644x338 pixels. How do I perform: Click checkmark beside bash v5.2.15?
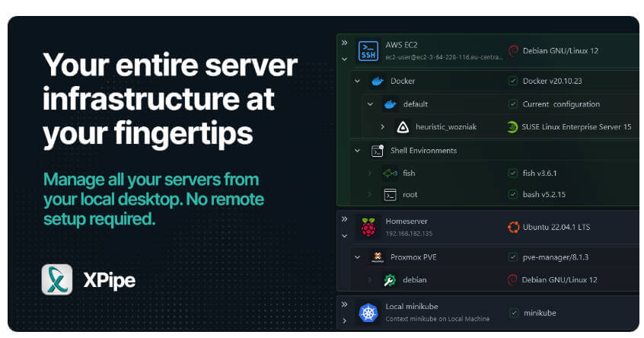tap(512, 194)
